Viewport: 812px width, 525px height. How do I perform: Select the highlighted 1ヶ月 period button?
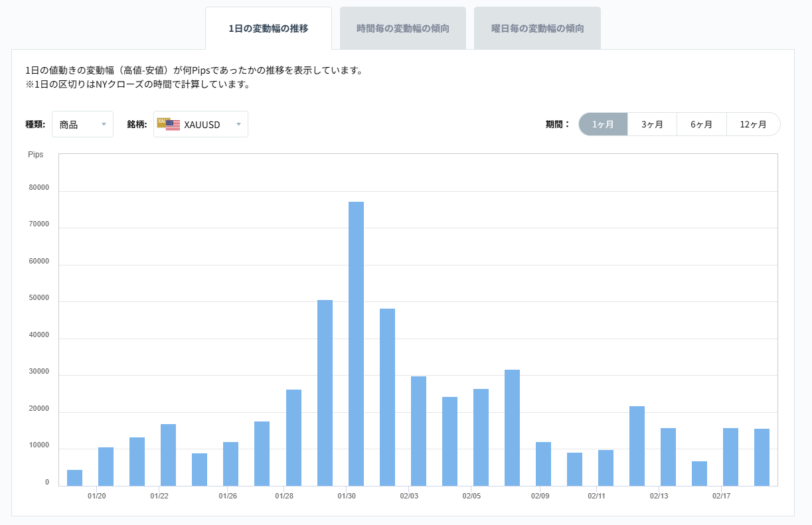pyautogui.click(x=603, y=124)
